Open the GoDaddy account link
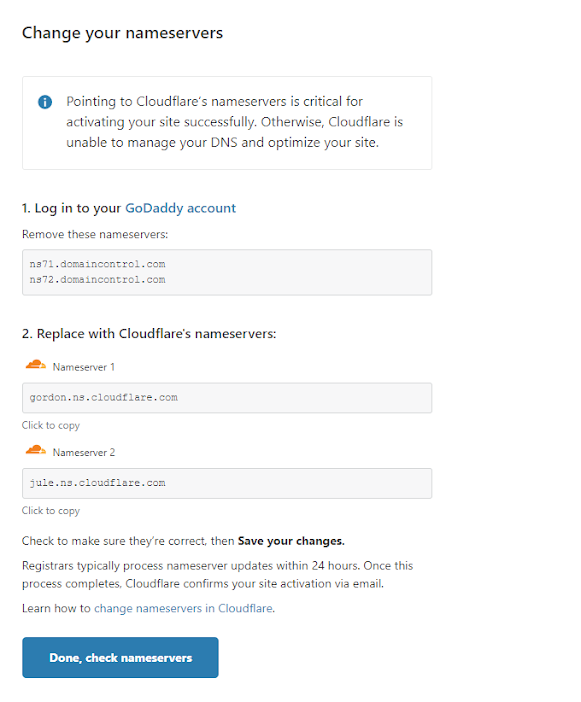The height and width of the screenshot is (702, 581). pos(180,208)
